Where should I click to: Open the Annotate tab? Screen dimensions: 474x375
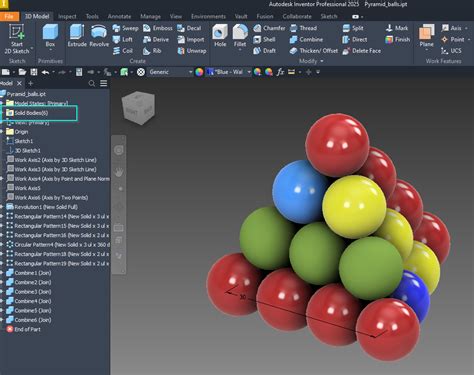coord(119,16)
